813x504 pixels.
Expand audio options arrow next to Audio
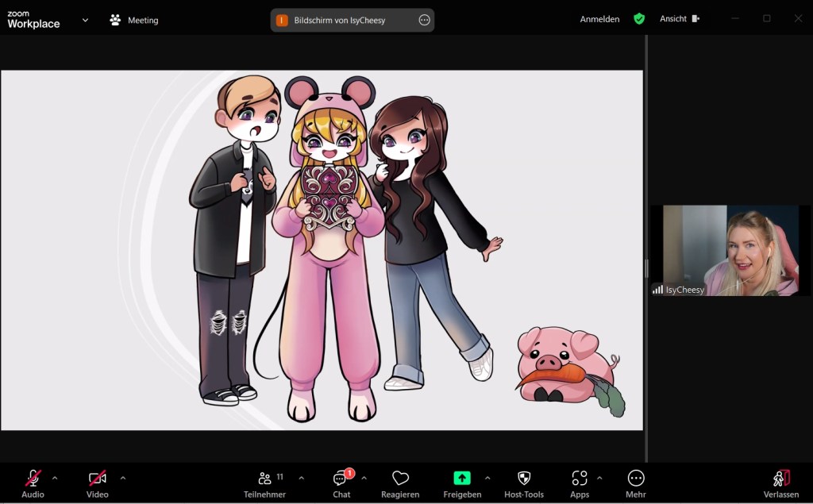(x=55, y=478)
